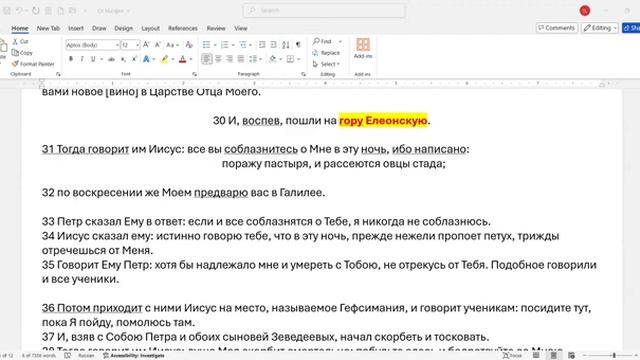The width and height of the screenshot is (640, 360).
Task: Increase paragraph indent
Action: pyautogui.click(x=273, y=44)
